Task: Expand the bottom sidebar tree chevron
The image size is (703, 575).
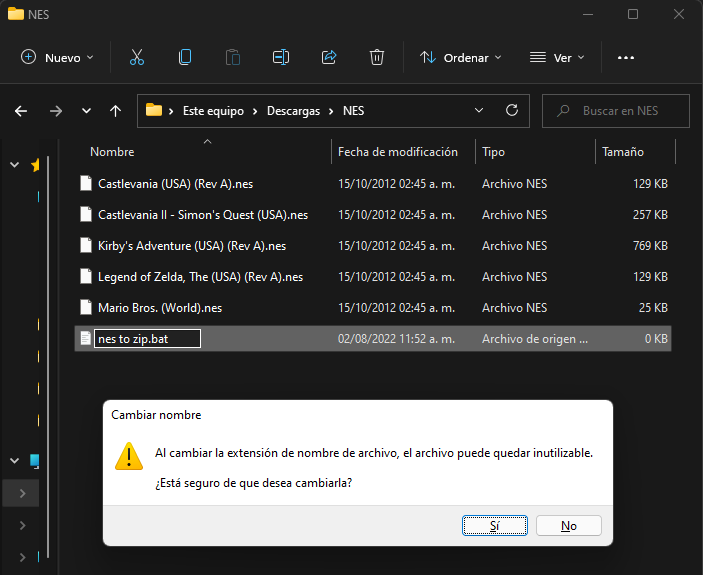Action: pyautogui.click(x=22, y=557)
